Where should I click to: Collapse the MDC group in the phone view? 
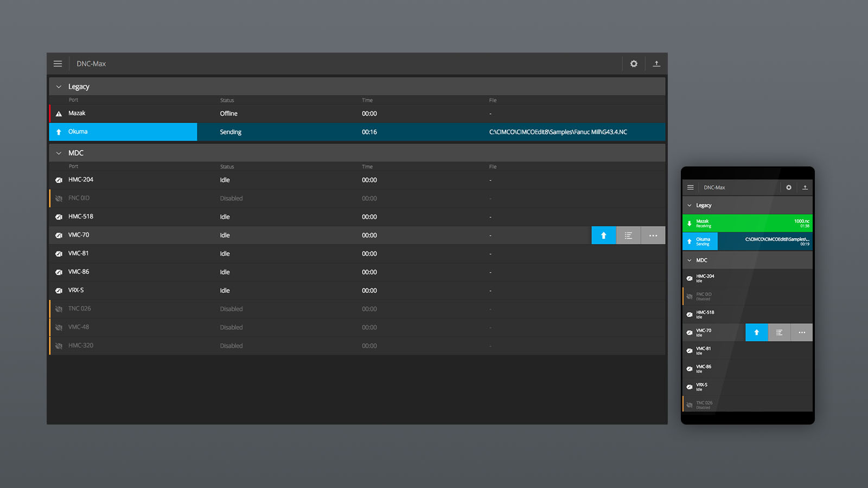point(690,260)
